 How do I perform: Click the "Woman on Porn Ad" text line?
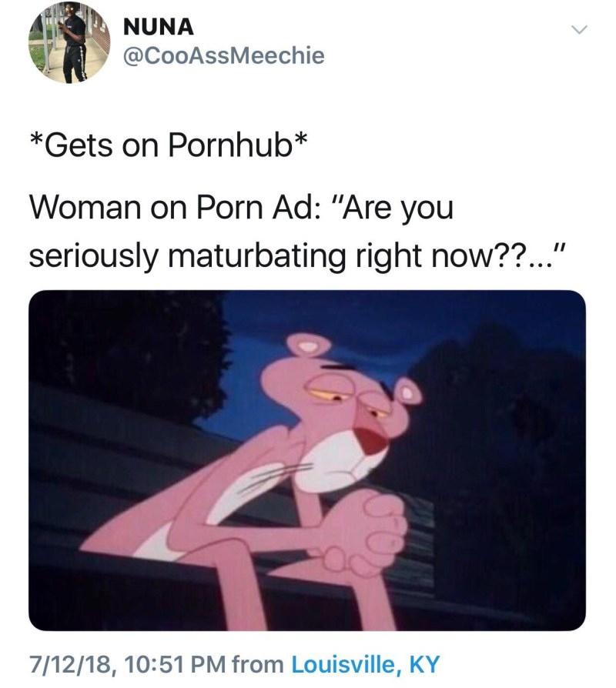pyautogui.click(x=241, y=207)
